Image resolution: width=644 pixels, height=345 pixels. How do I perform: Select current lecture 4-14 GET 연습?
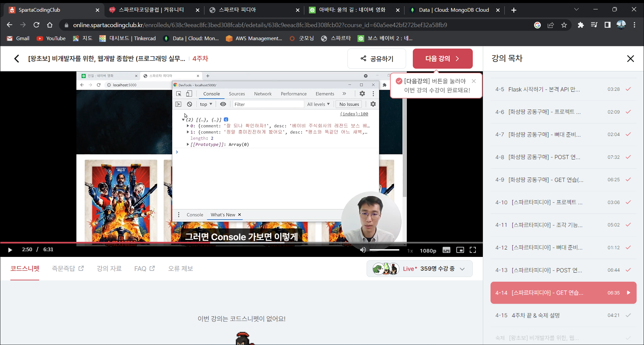click(563, 293)
